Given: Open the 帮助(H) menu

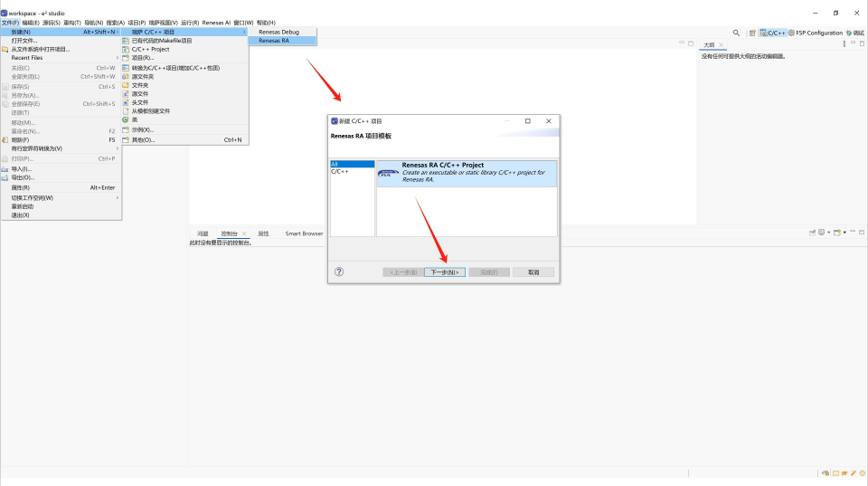Looking at the screenshot, I should coord(266,23).
